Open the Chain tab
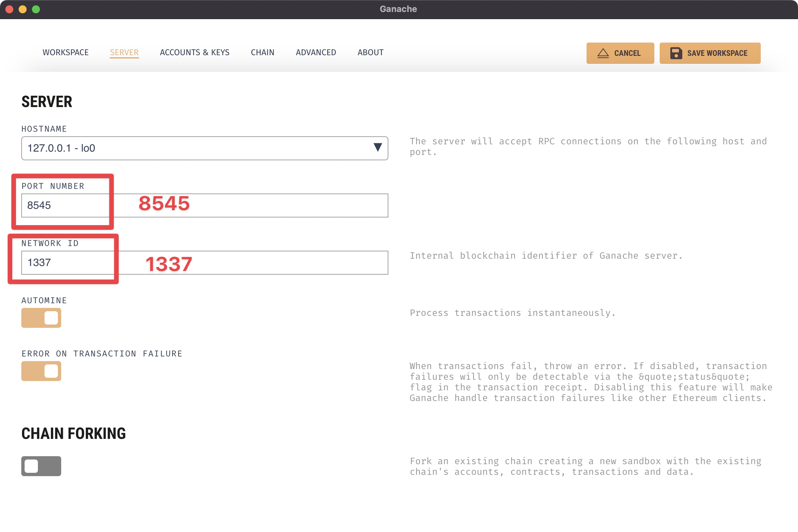798x532 pixels. tap(263, 53)
